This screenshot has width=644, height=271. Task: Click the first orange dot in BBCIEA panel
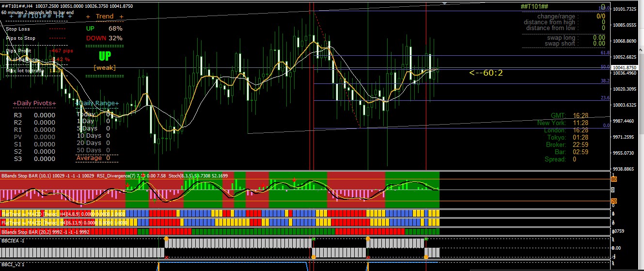tap(166, 239)
